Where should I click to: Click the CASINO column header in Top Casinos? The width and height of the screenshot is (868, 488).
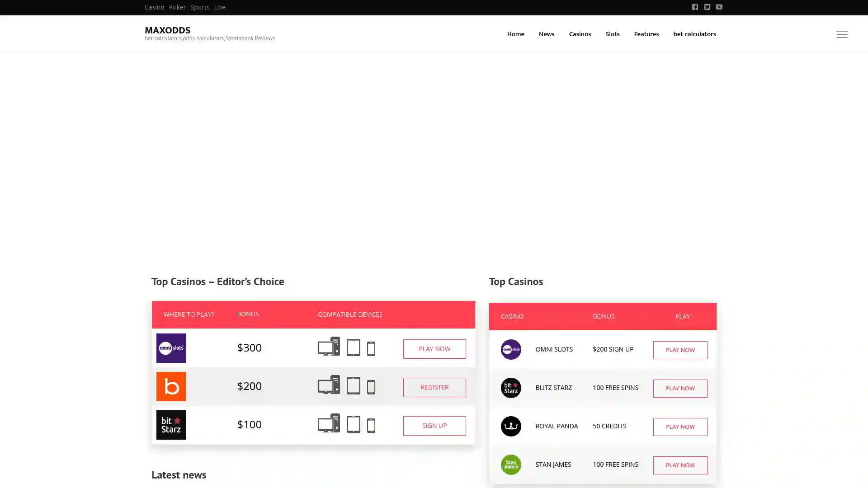coord(512,316)
